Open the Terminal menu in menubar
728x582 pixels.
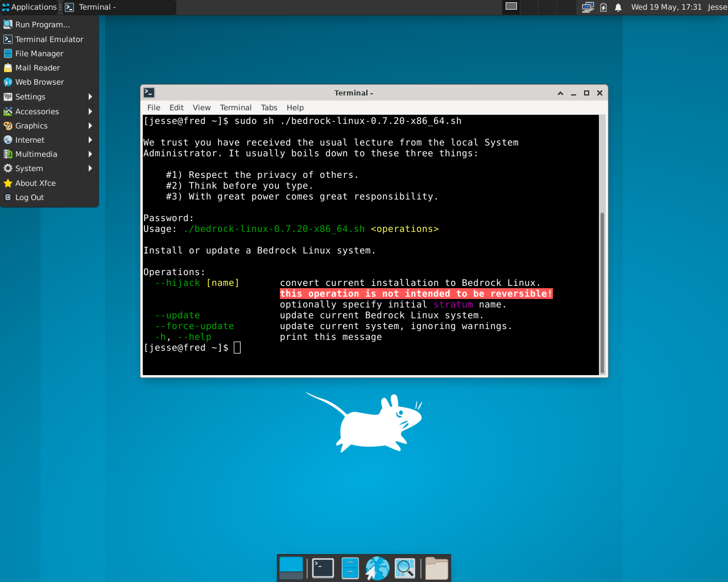coord(235,107)
